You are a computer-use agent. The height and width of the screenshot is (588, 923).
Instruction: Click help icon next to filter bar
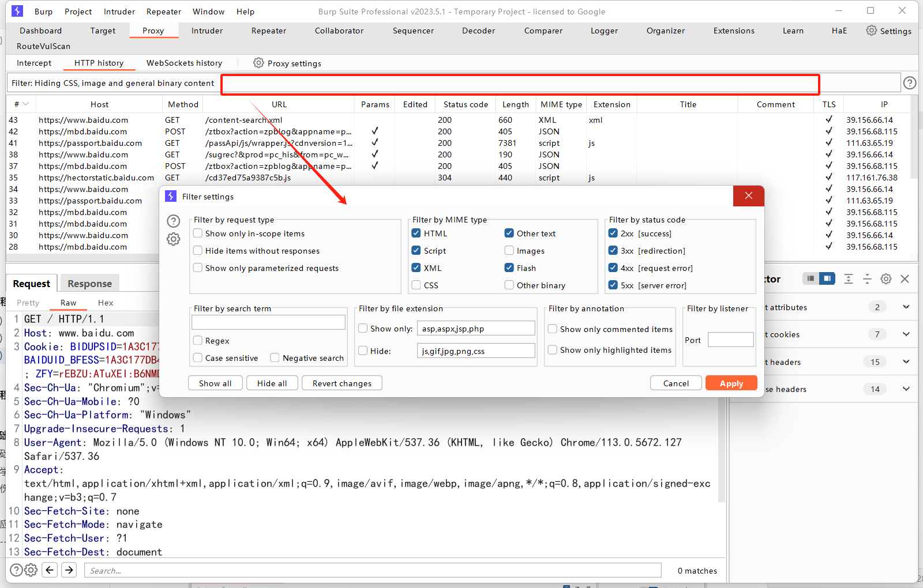point(910,83)
